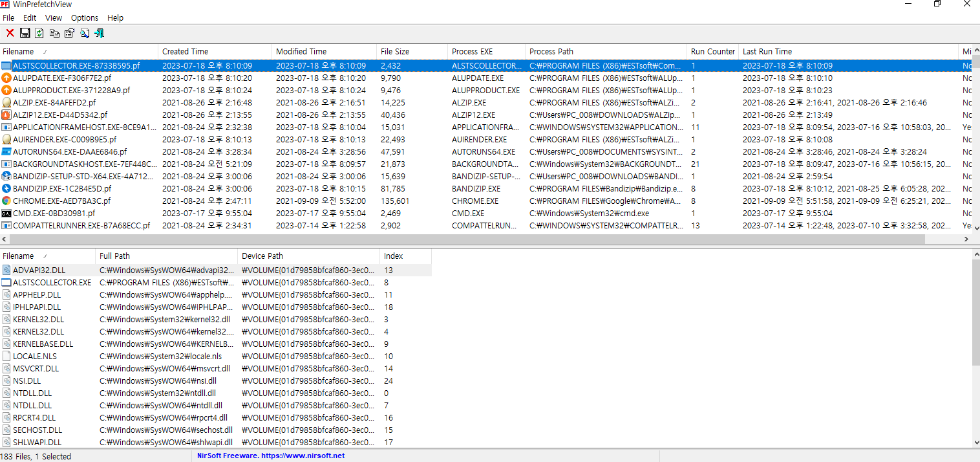Screen dimensions: 980x462
Task: Click the floppy disk save icon
Action: 25,33
